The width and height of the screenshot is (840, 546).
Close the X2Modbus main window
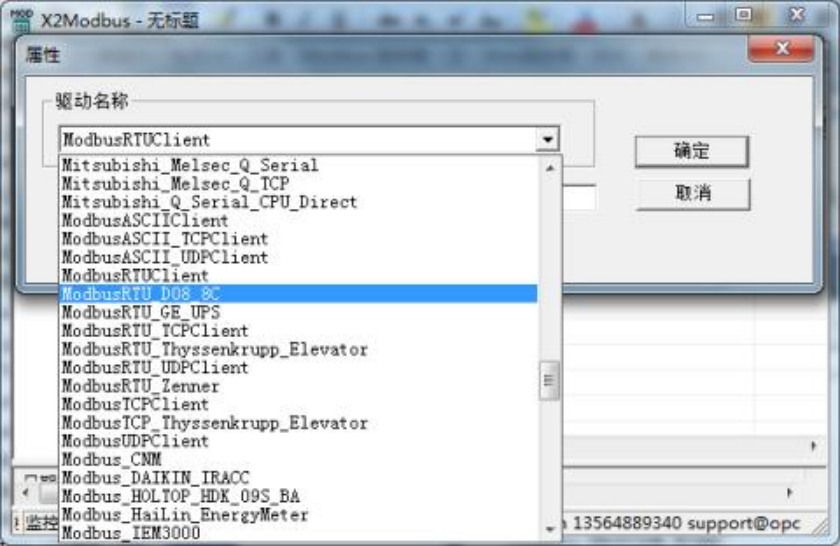pos(797,14)
